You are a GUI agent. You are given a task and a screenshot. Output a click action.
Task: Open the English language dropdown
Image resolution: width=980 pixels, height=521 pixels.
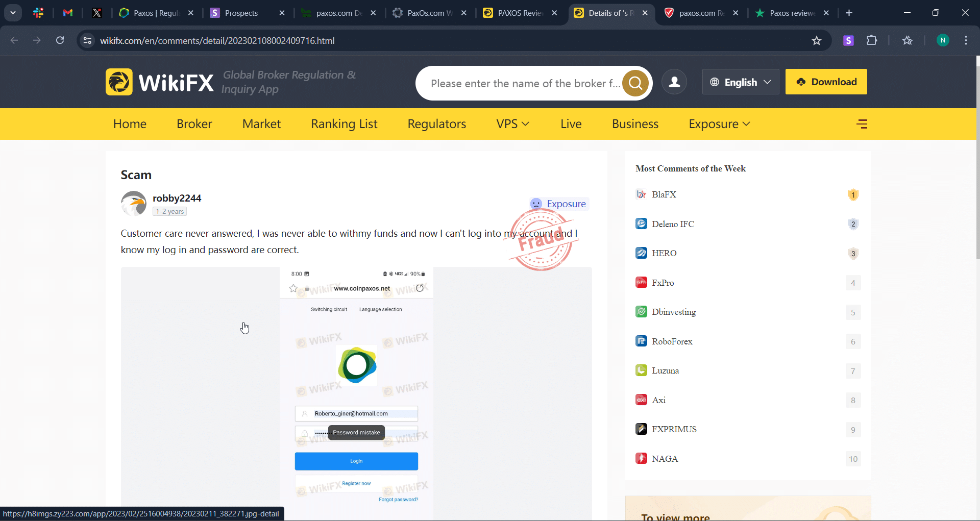[741, 82]
